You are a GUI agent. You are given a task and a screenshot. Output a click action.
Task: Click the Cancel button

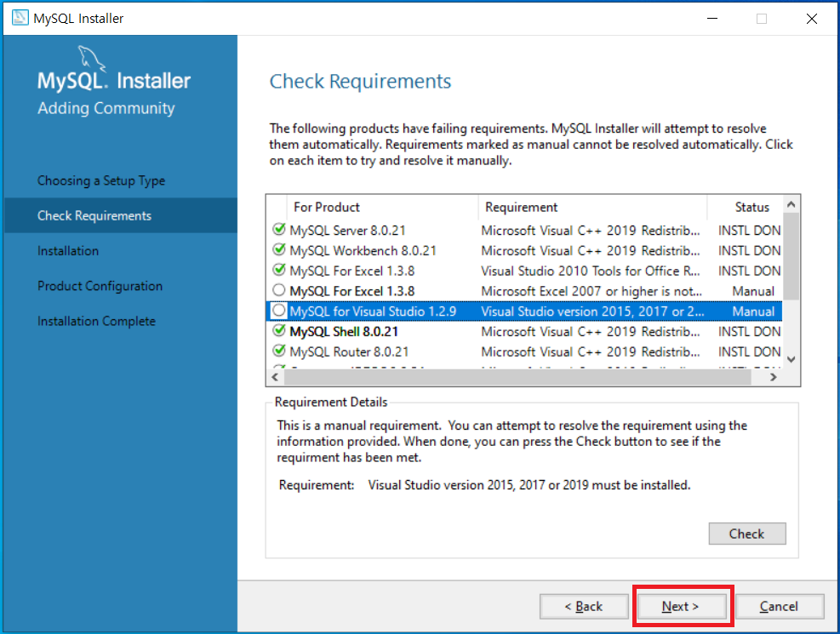(779, 606)
